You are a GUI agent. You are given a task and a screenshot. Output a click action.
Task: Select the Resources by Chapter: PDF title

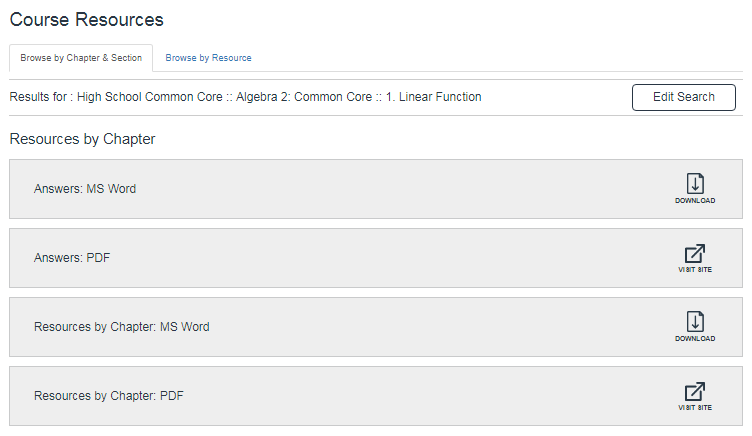click(x=109, y=395)
